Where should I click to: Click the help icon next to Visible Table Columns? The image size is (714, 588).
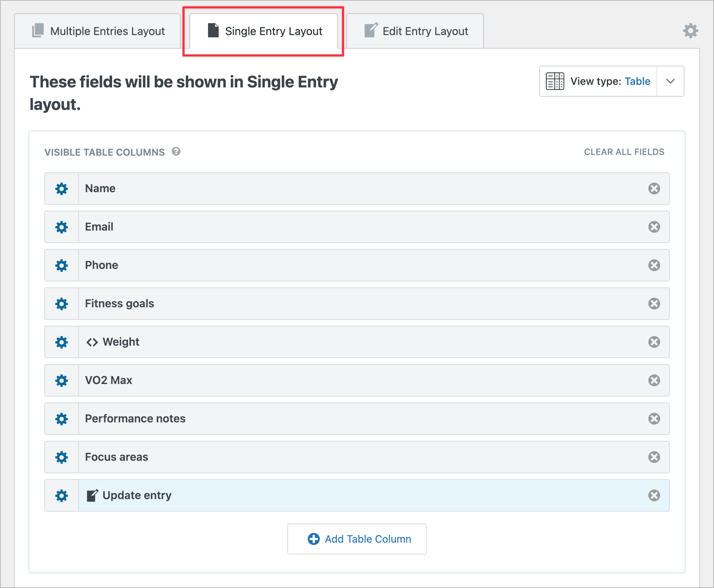[176, 151]
